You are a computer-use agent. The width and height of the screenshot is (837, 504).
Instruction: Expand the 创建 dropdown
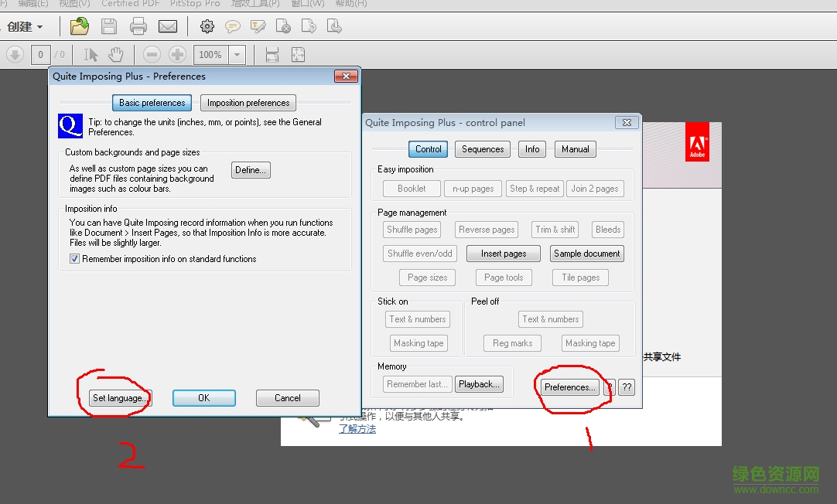tap(25, 26)
